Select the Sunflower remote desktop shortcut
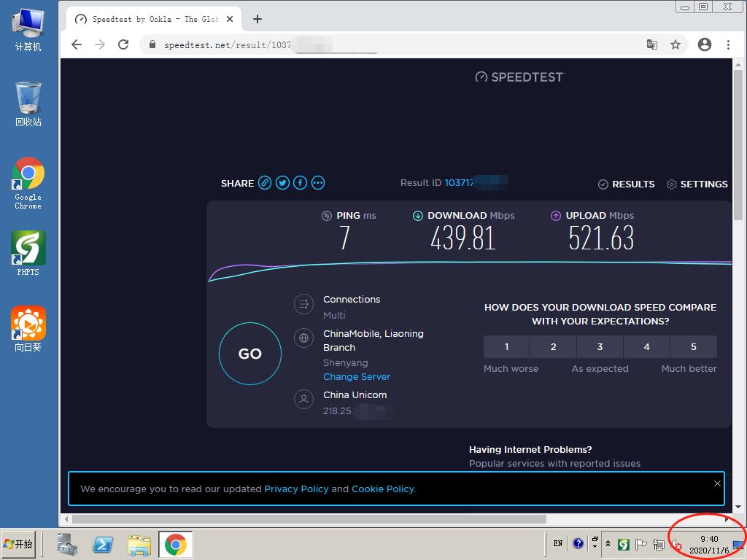This screenshot has height=560, width=747. click(28, 329)
